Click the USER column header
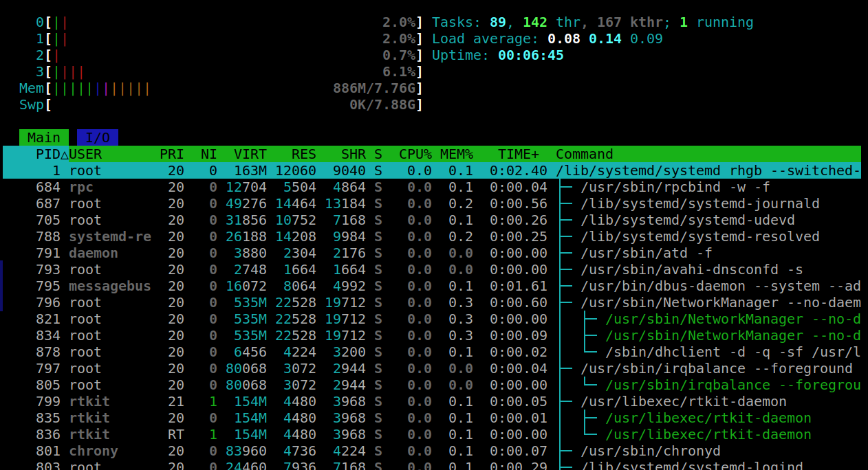Image resolution: width=868 pixels, height=470 pixels. coord(85,154)
